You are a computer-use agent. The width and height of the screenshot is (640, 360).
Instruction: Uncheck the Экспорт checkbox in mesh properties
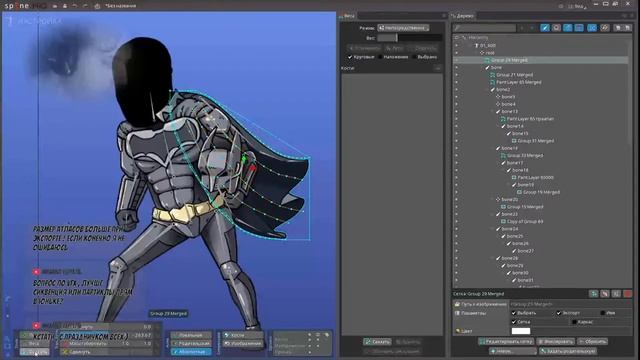pyautogui.click(x=559, y=313)
